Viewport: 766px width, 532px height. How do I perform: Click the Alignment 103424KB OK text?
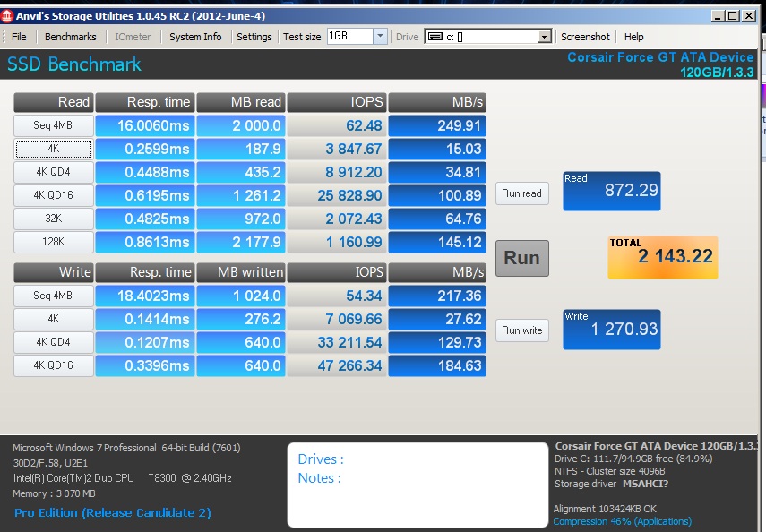[605, 509]
